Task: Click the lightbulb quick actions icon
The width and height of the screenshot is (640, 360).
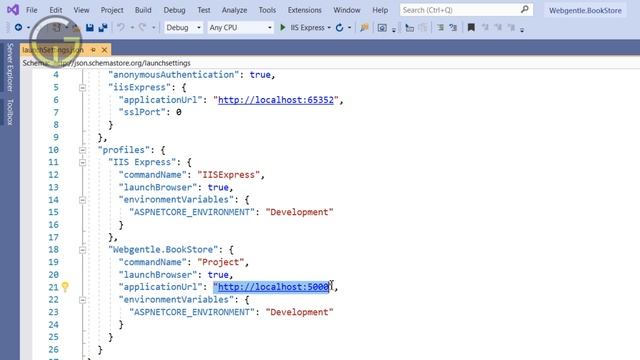Action: 65,287
